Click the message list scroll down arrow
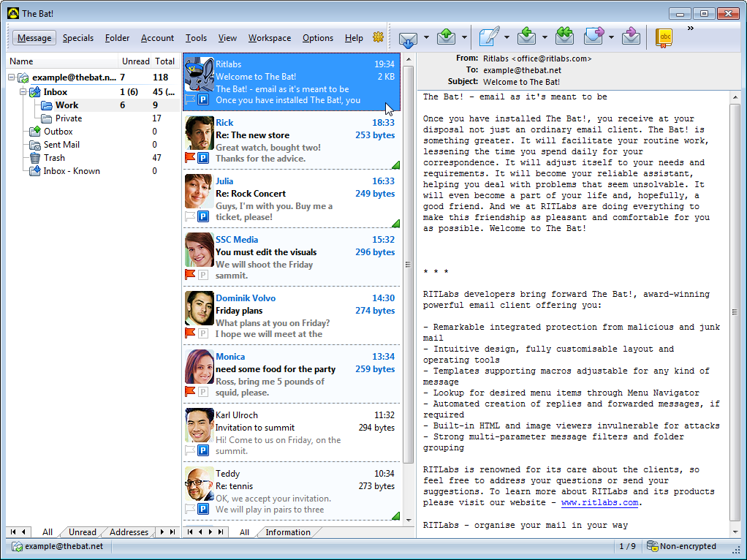The width and height of the screenshot is (747, 560). tap(409, 520)
